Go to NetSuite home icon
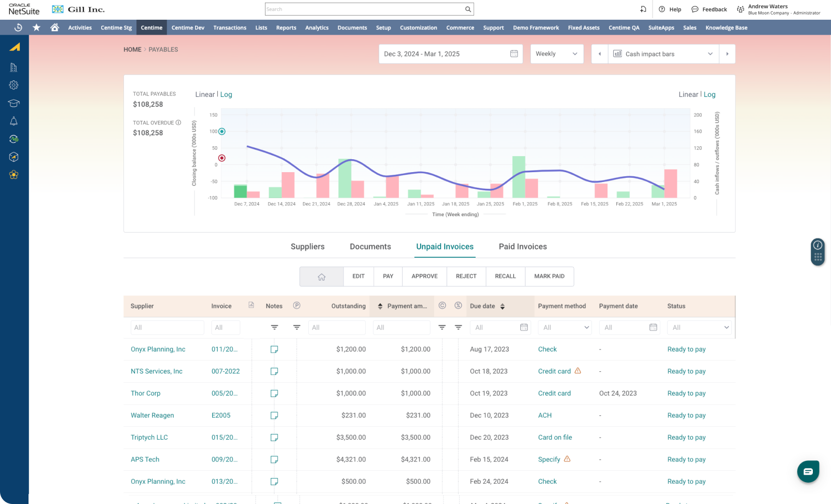 (54, 27)
